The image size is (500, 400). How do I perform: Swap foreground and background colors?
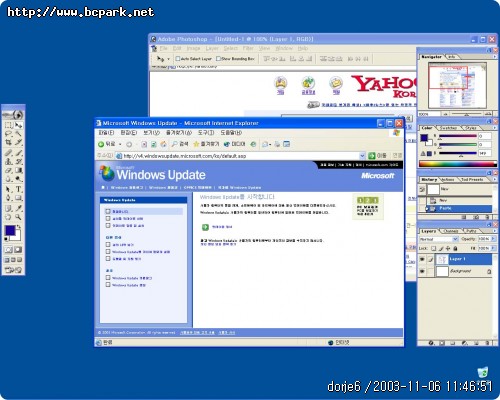coord(19,226)
